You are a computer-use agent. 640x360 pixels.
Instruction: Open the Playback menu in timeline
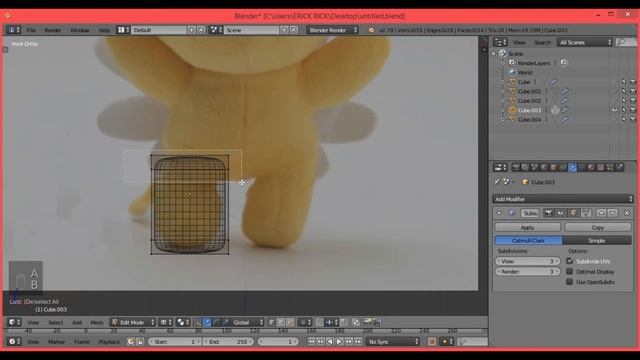[109, 342]
